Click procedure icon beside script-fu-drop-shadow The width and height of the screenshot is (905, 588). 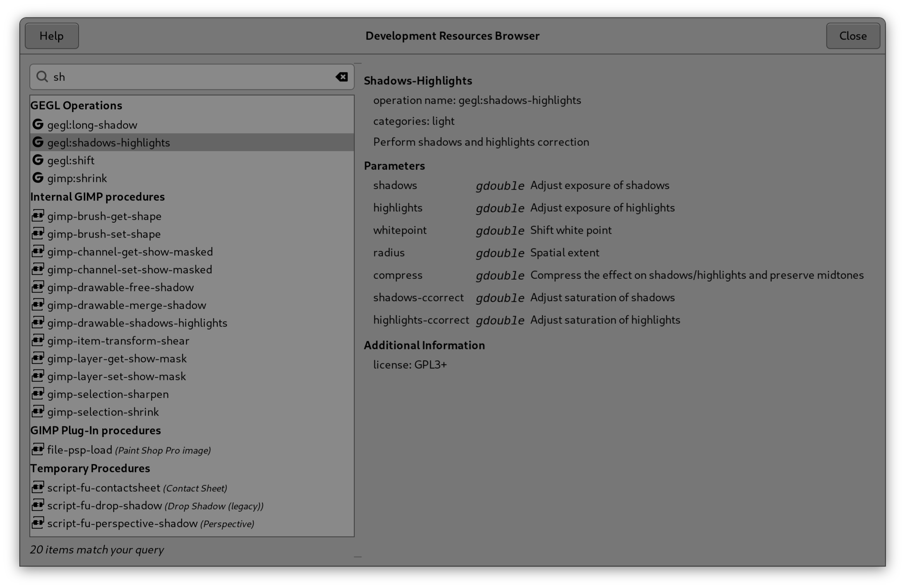pyautogui.click(x=38, y=505)
